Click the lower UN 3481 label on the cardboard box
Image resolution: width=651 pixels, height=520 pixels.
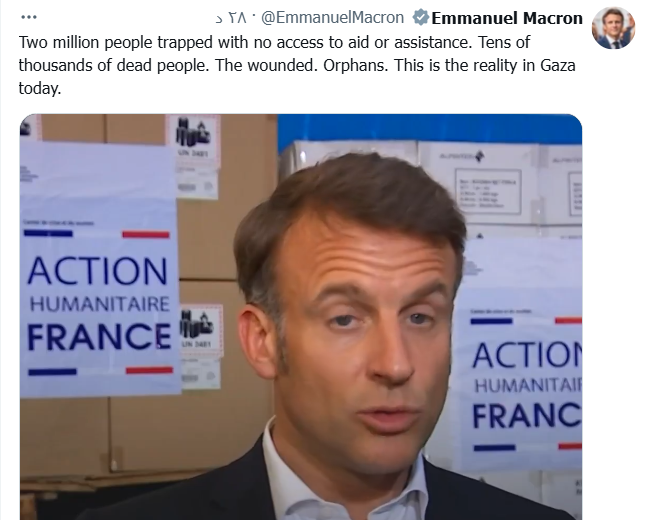click(x=201, y=347)
